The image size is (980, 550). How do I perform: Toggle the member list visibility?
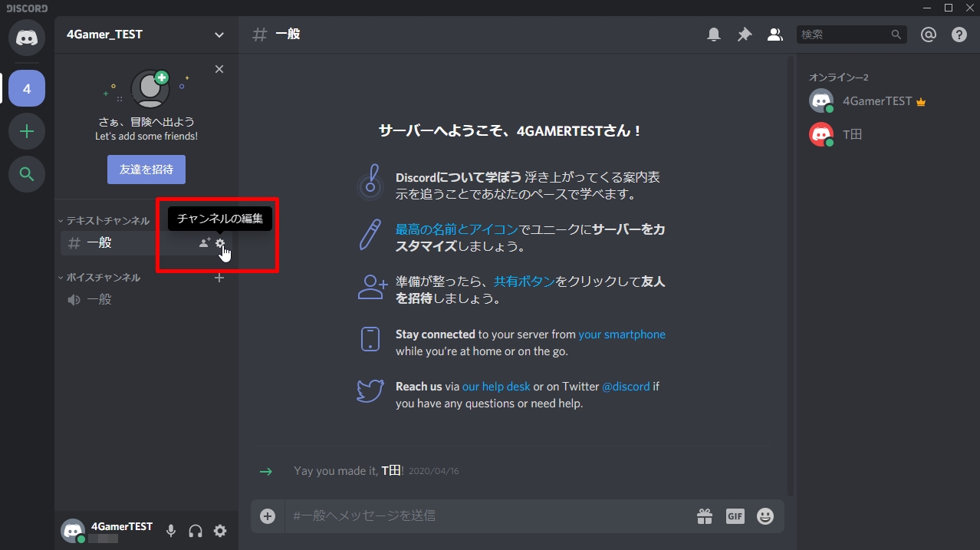point(774,35)
